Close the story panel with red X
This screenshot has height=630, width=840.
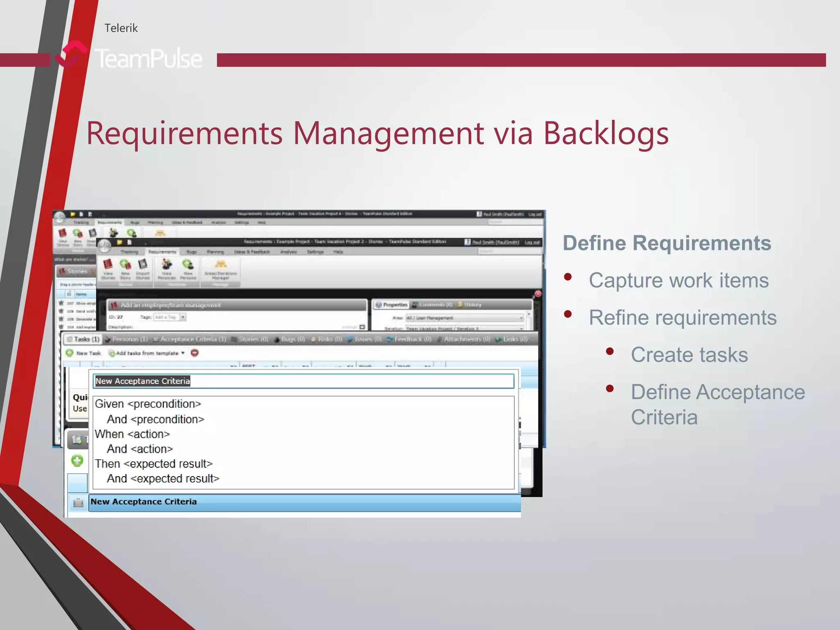(538, 294)
